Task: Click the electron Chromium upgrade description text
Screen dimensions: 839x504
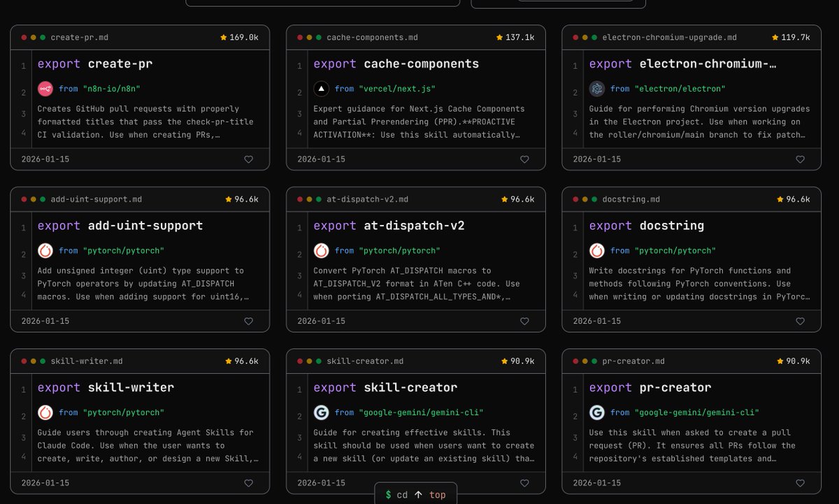Action: point(700,122)
